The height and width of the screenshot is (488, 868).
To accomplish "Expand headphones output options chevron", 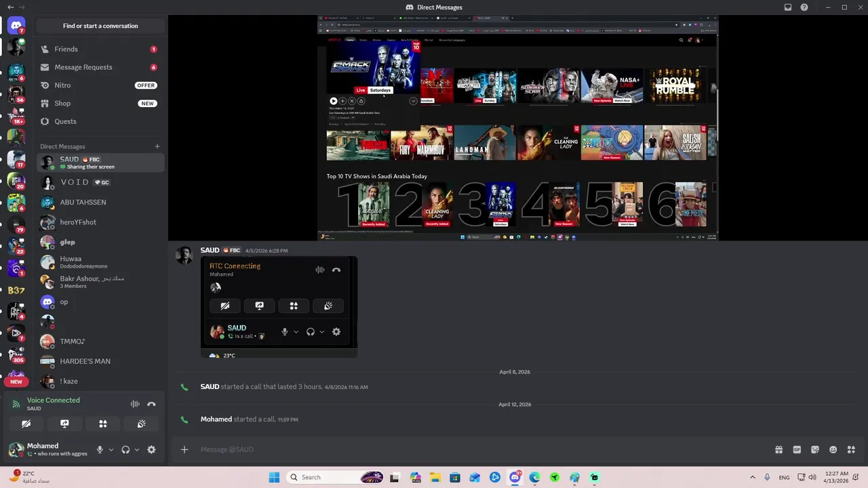I will [x=137, y=449].
